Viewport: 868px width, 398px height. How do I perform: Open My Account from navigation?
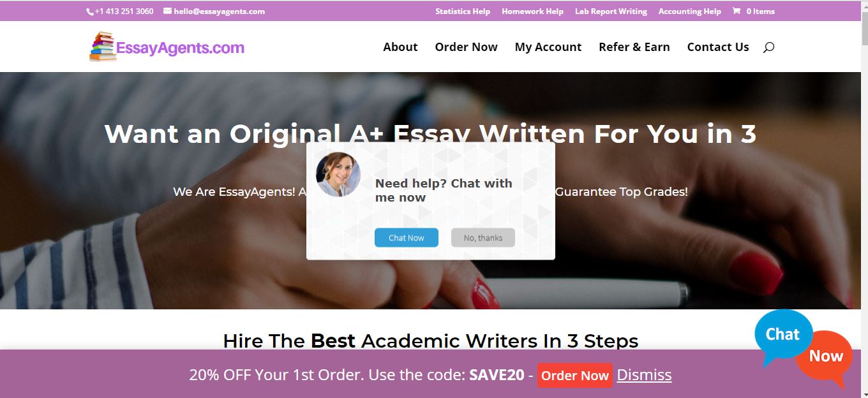click(548, 47)
